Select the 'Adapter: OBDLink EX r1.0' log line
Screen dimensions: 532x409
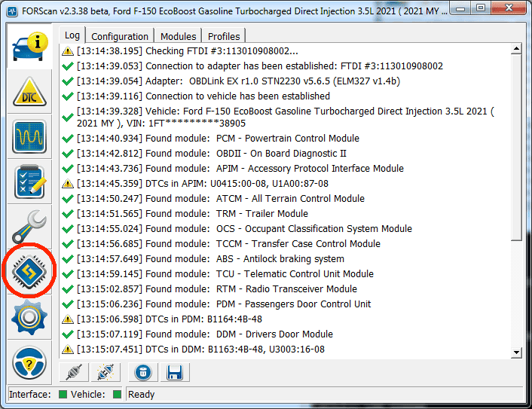(285, 81)
